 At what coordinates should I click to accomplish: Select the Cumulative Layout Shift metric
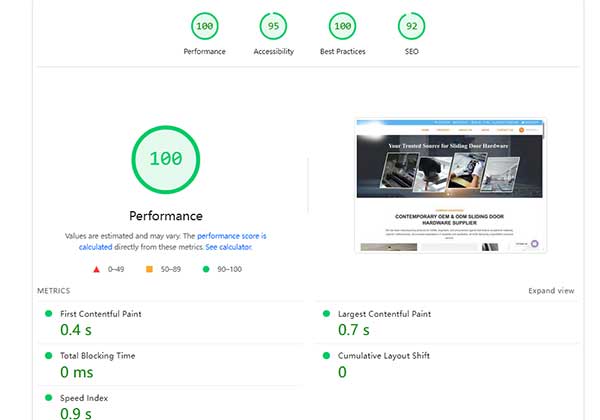pyautogui.click(x=383, y=356)
